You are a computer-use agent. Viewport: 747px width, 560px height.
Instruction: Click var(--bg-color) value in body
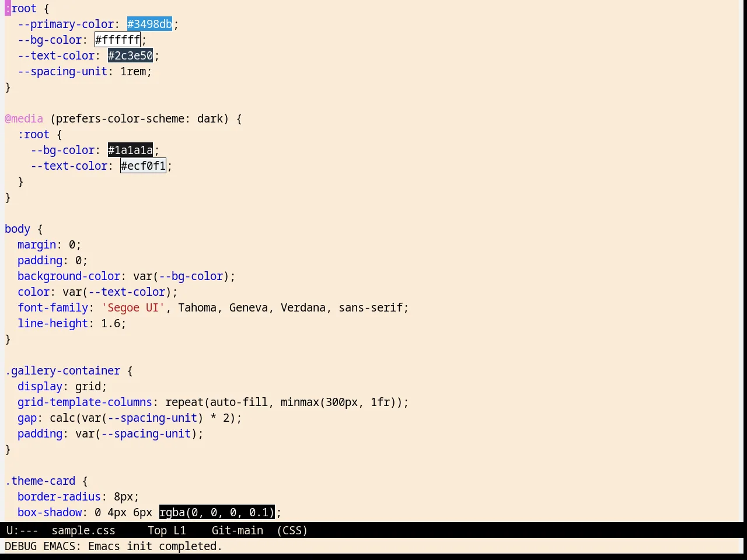(181, 276)
